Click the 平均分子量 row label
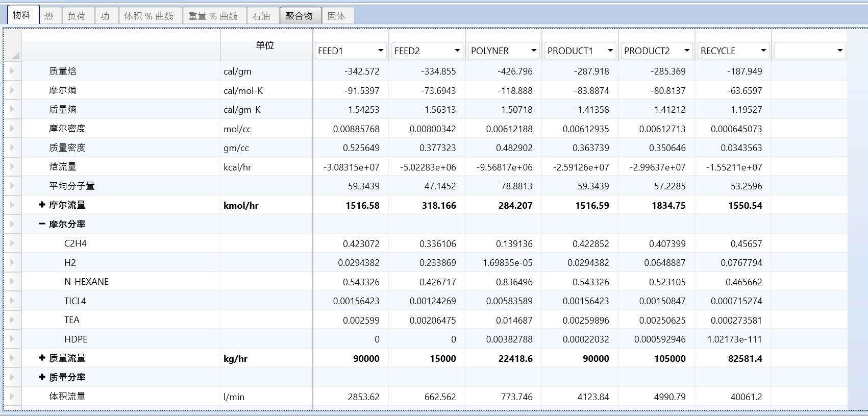 click(72, 186)
